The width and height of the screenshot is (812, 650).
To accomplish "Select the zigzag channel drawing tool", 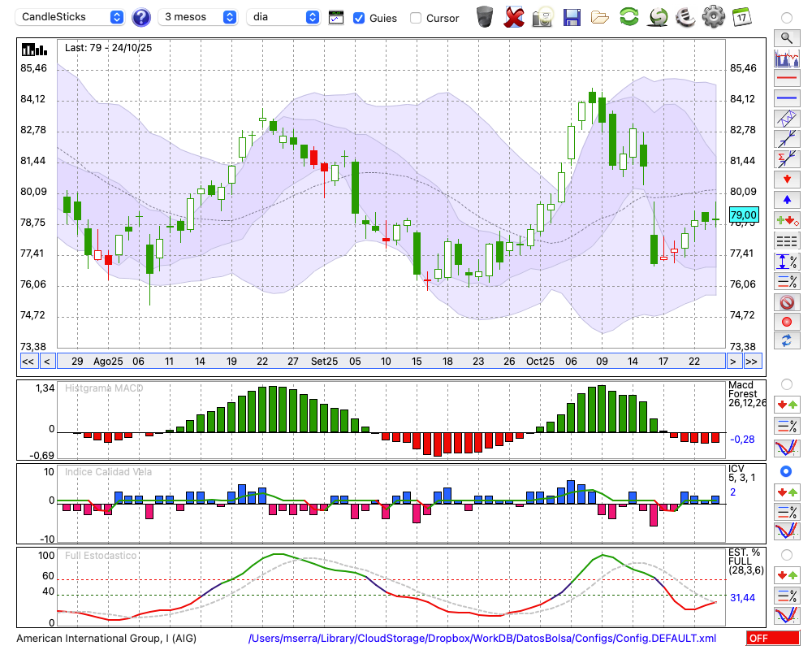I will [x=787, y=119].
